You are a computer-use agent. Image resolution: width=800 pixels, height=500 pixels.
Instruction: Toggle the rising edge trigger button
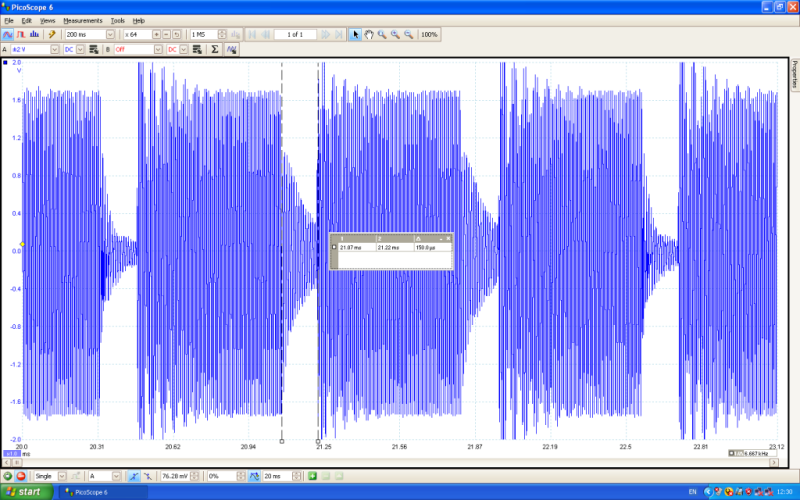tap(133, 476)
